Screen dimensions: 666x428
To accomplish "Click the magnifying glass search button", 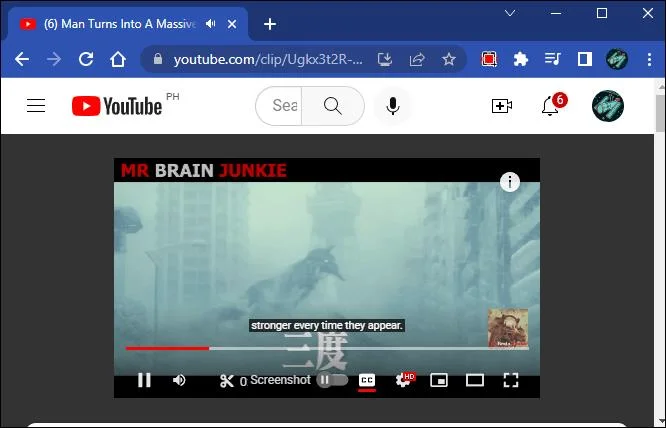I will (x=333, y=106).
